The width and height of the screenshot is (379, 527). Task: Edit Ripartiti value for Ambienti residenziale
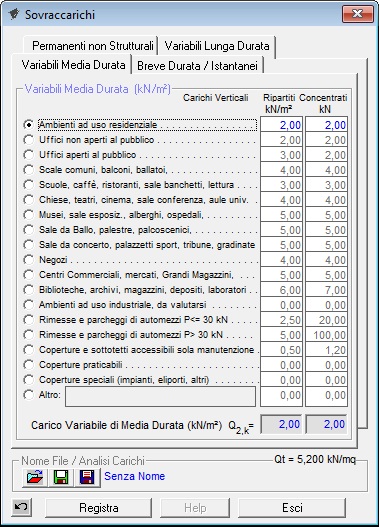click(x=282, y=125)
